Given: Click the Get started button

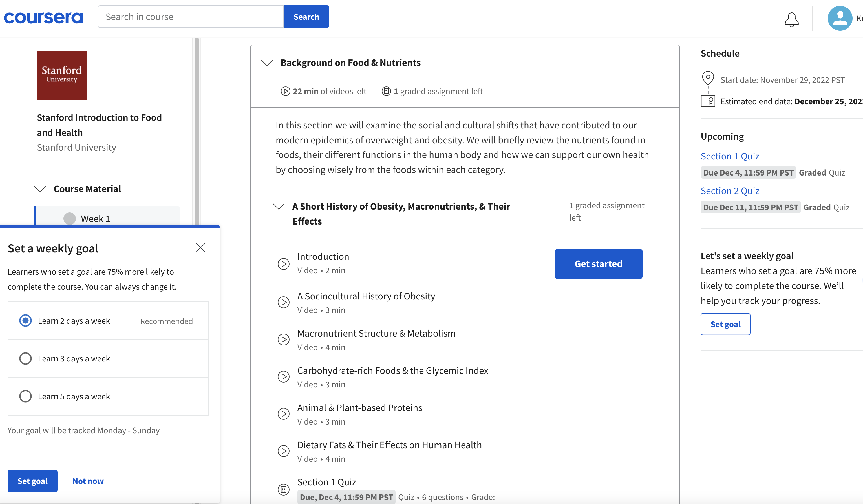Looking at the screenshot, I should (x=598, y=263).
